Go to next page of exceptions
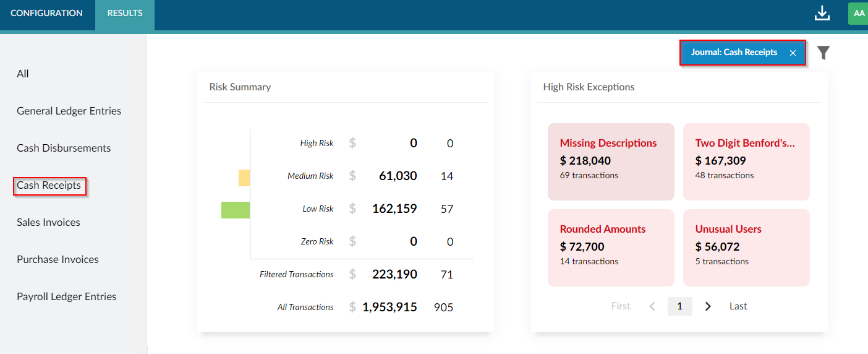 (x=708, y=306)
